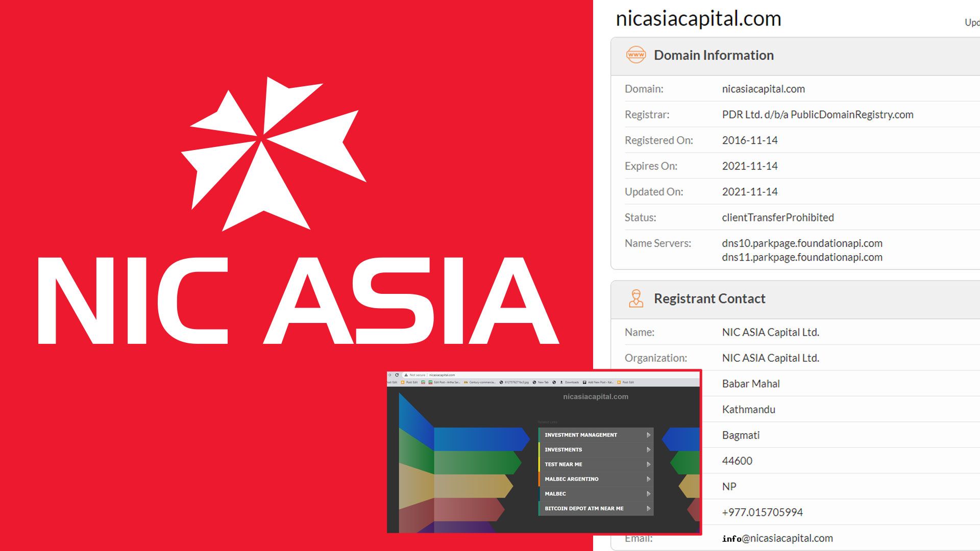Select name server dns10.parkpage.foundationapi.com
The height and width of the screenshot is (551, 980).
click(802, 243)
